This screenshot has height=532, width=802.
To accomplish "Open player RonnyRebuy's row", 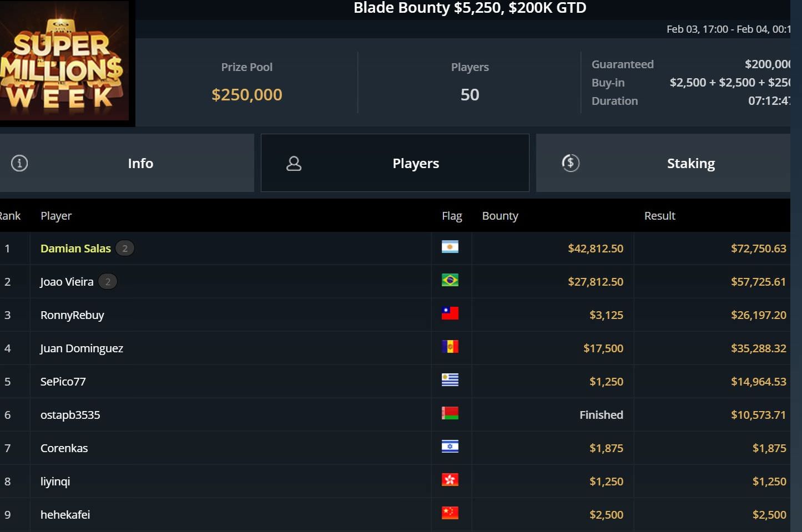I will tap(72, 315).
